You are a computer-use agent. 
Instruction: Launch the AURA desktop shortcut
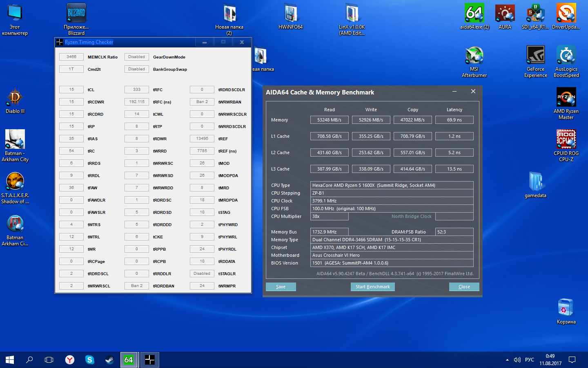coord(505,16)
